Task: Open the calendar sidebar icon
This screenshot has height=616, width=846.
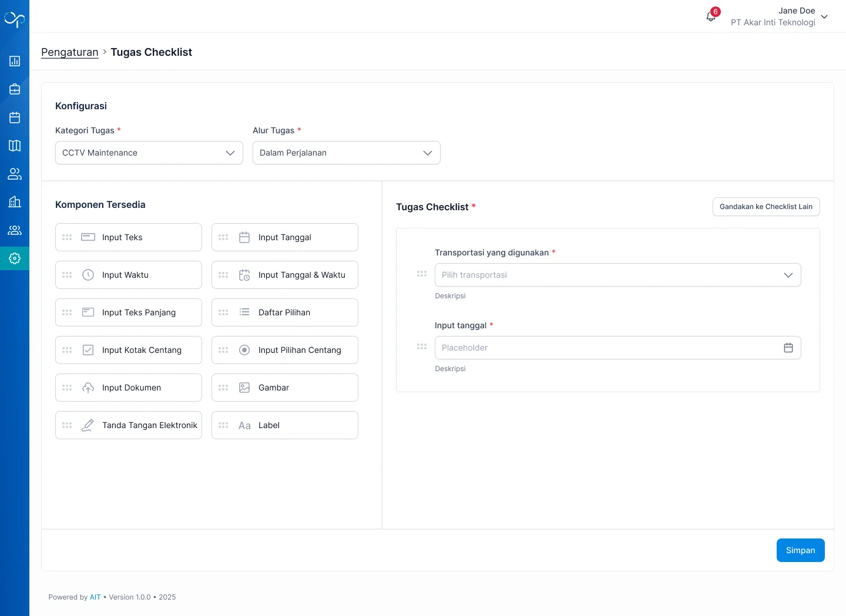Action: click(15, 117)
